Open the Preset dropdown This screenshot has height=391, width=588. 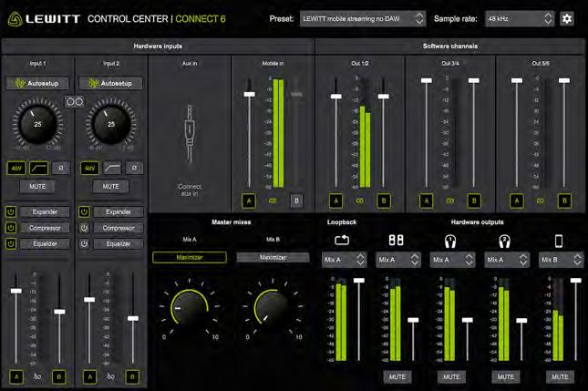click(x=363, y=18)
